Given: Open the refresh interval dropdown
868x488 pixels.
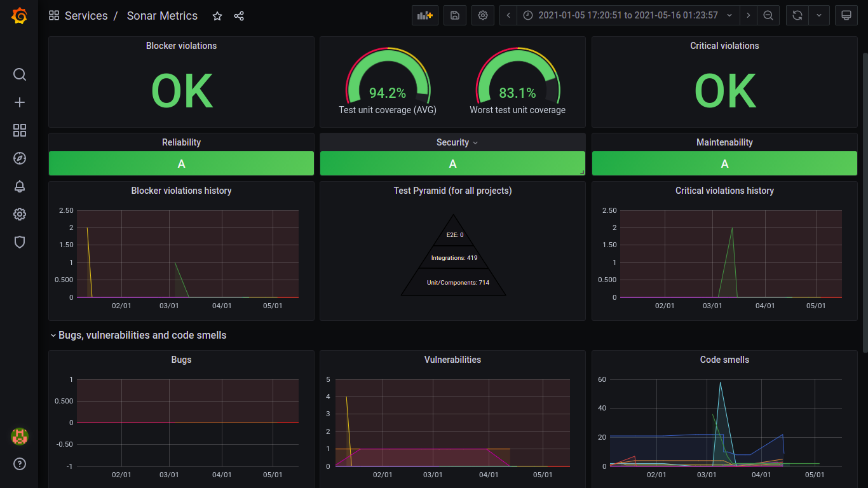Looking at the screenshot, I should pyautogui.click(x=818, y=15).
